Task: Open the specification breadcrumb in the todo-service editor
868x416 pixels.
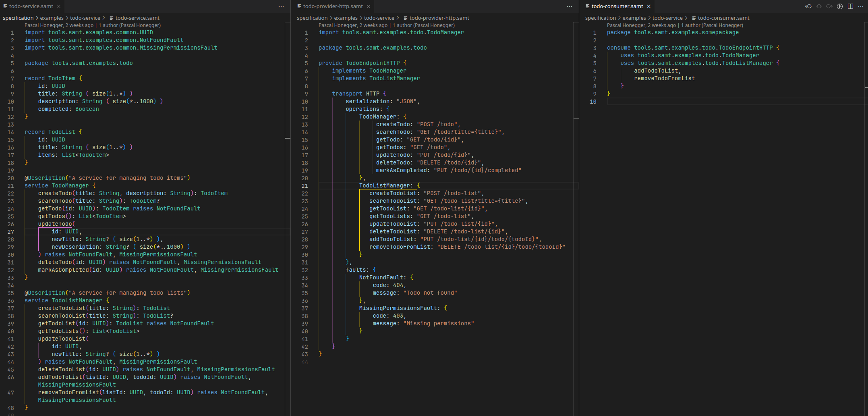Action: coord(18,18)
